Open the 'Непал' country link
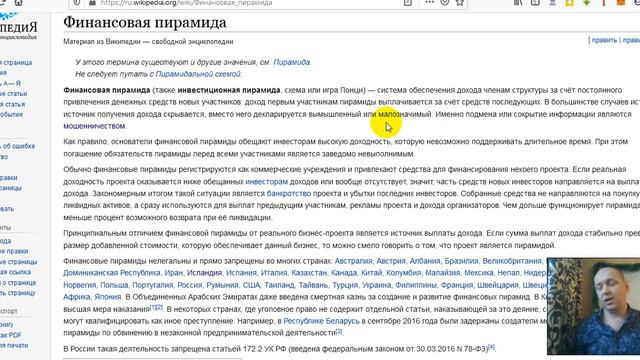Viewport: 640px width, 360px height. pyautogui.click(x=509, y=273)
